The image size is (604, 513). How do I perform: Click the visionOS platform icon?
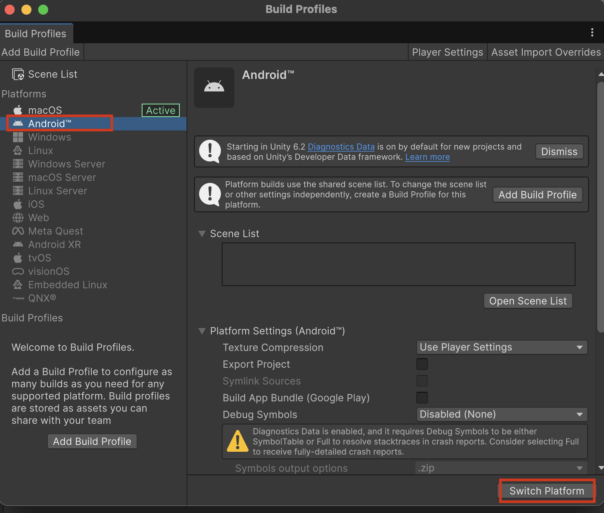coord(18,271)
